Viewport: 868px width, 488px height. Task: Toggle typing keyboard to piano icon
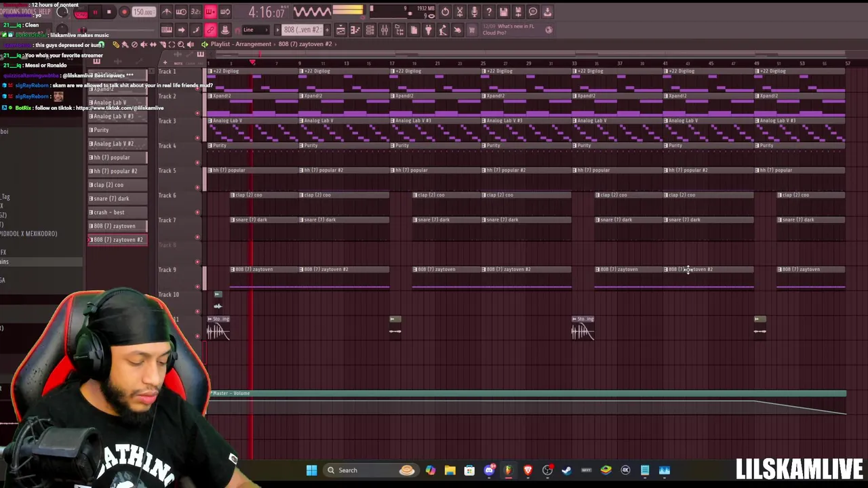pyautogui.click(x=167, y=30)
